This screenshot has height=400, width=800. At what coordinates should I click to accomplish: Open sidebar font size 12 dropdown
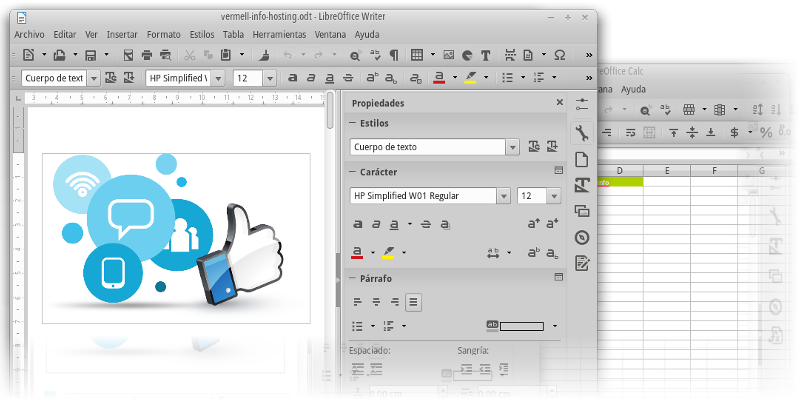click(x=554, y=196)
